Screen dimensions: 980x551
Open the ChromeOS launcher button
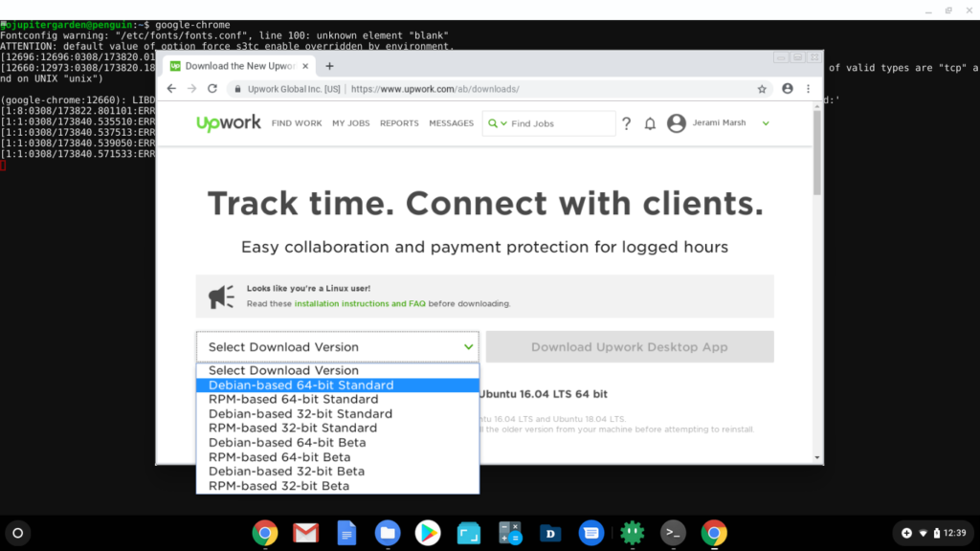[x=17, y=533]
